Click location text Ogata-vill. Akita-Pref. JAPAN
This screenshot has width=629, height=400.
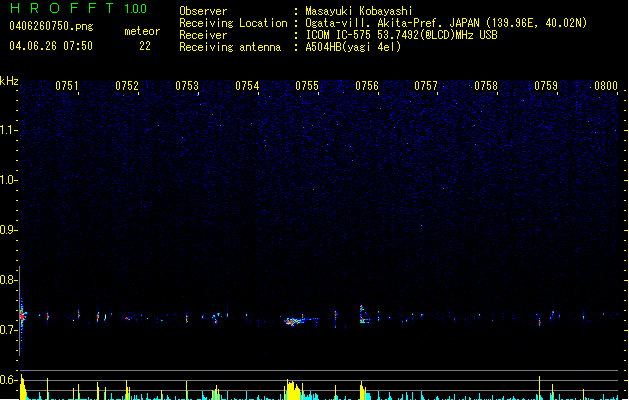[x=392, y=23]
